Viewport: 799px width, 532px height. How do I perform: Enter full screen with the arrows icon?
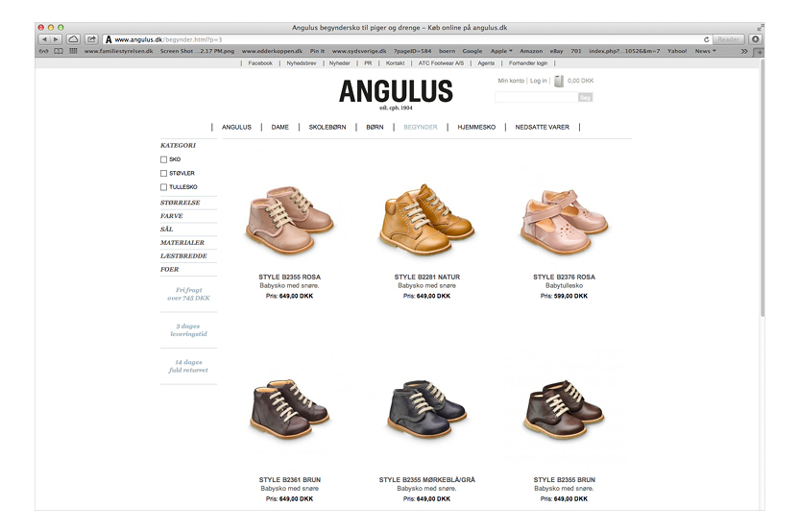pyautogui.click(x=761, y=27)
